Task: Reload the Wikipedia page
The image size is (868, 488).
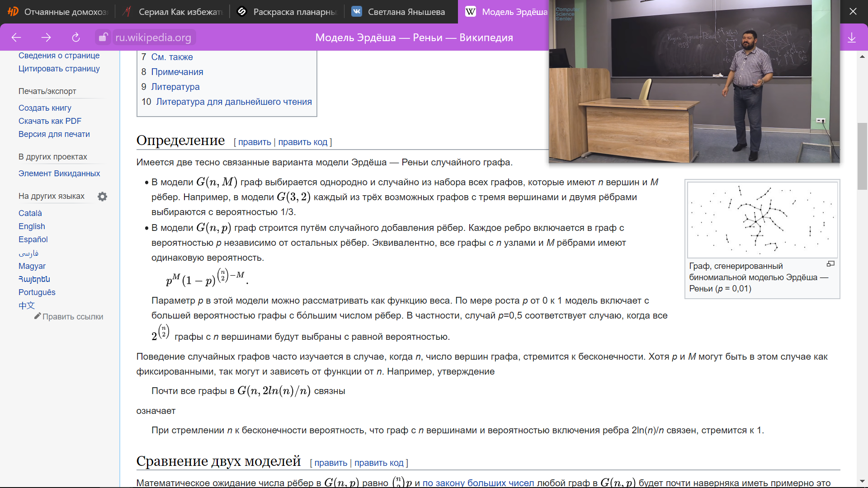Action: [x=76, y=38]
